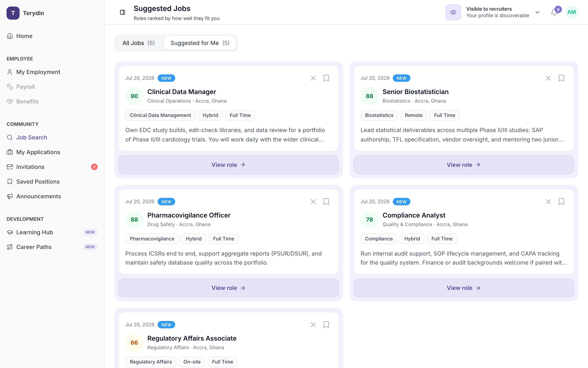
Task: Open the AM user avatar menu
Action: click(x=571, y=12)
